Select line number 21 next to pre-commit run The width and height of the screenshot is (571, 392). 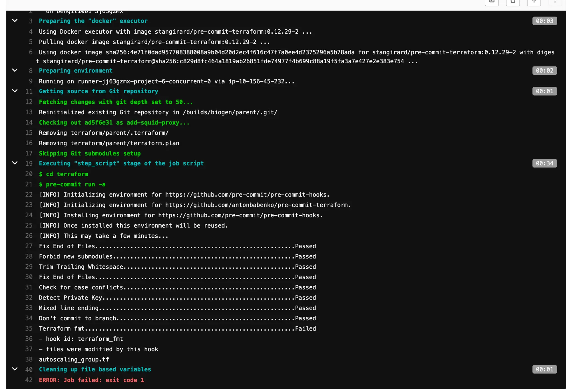(29, 184)
